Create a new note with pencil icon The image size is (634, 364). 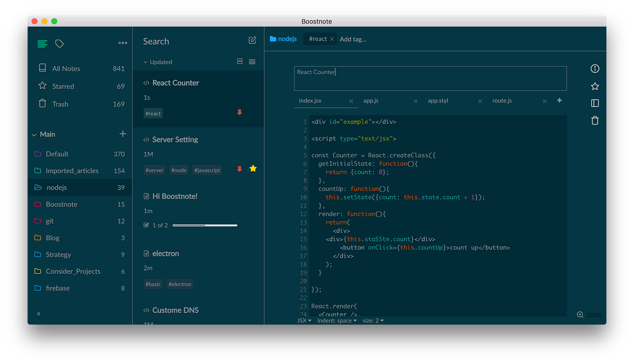252,40
